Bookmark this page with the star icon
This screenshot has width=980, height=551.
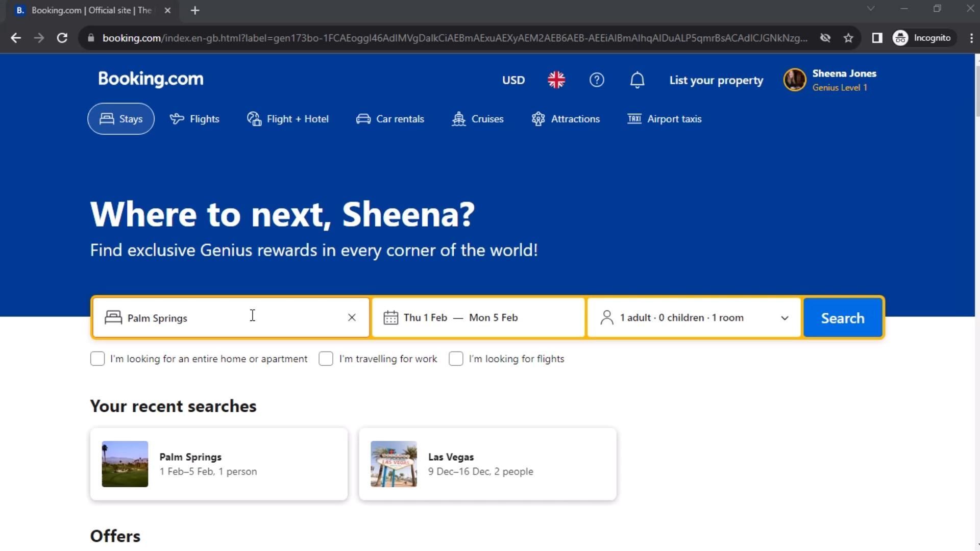point(848,38)
